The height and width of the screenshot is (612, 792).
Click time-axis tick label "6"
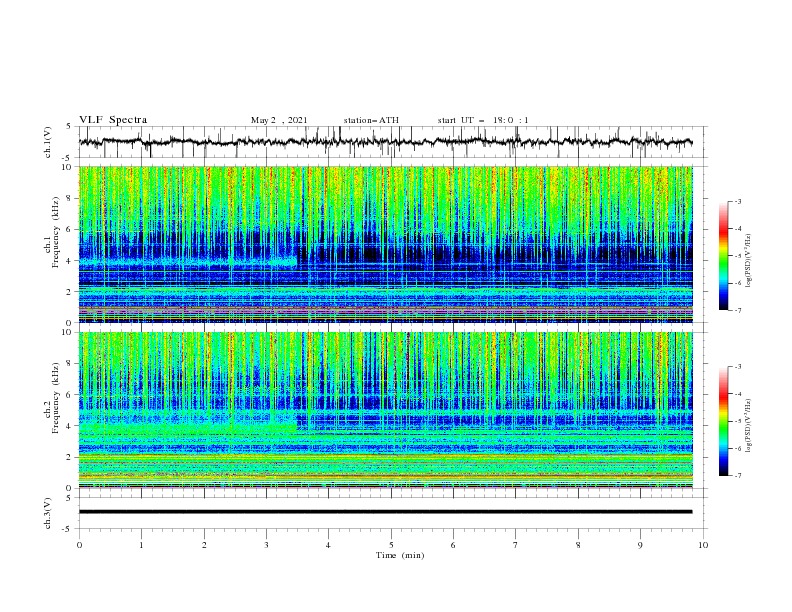pos(453,545)
